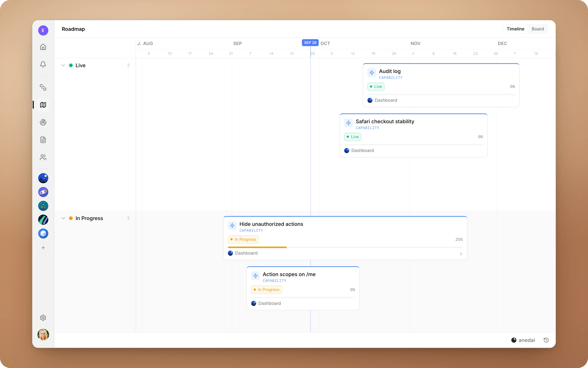Add a new project with plus icon
Screen dimensions: 588x368
point(43,248)
